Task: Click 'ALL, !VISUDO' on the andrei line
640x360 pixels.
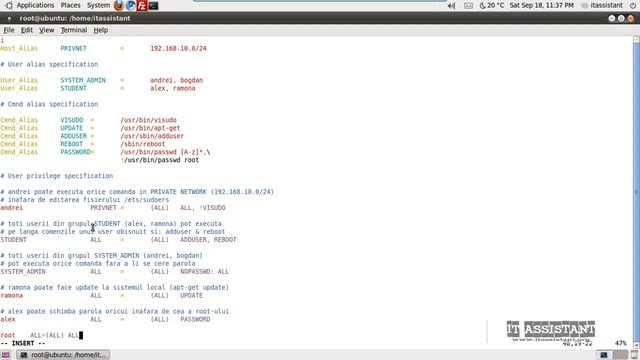Action: point(203,208)
